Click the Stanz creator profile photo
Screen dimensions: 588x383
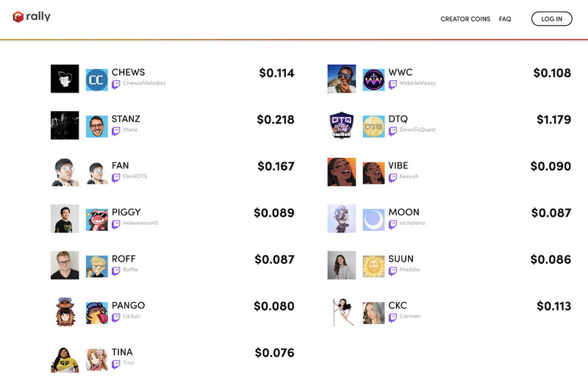(x=65, y=126)
